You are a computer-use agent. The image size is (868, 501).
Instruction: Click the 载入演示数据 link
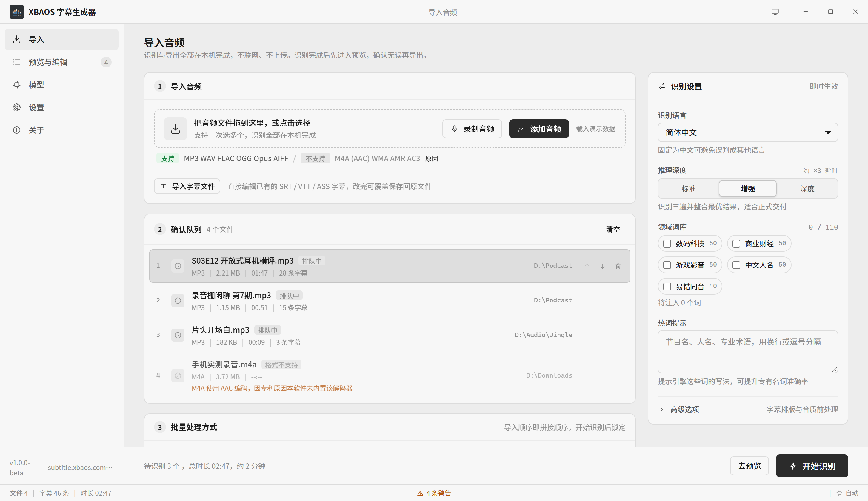pyautogui.click(x=596, y=129)
